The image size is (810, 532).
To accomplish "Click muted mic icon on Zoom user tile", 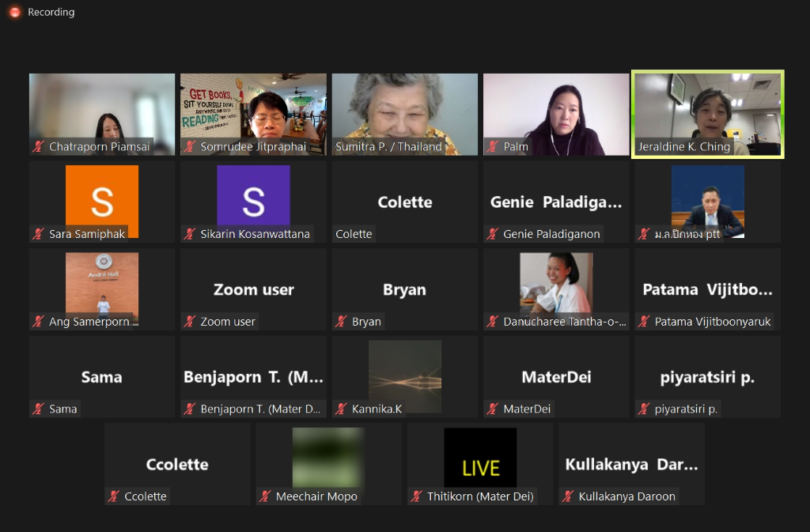I will (x=190, y=322).
